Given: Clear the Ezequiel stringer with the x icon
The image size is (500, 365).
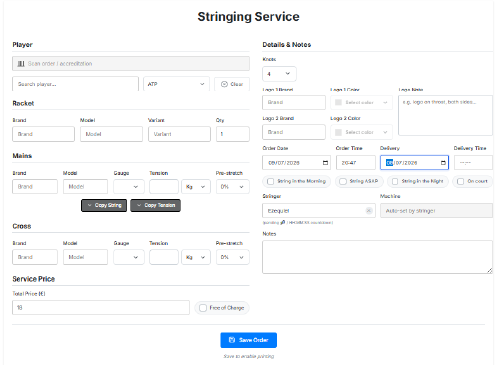Looking at the screenshot, I should [369, 211].
